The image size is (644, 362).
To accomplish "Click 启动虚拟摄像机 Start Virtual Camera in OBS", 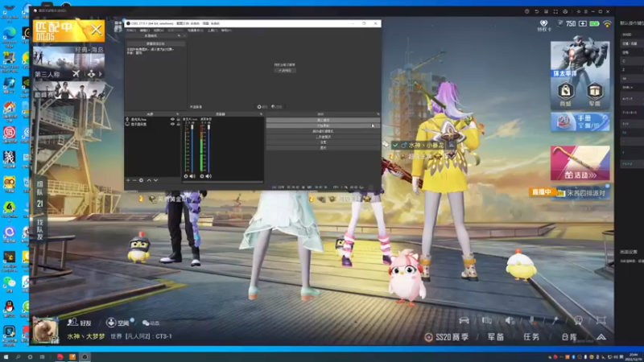I will click(323, 131).
